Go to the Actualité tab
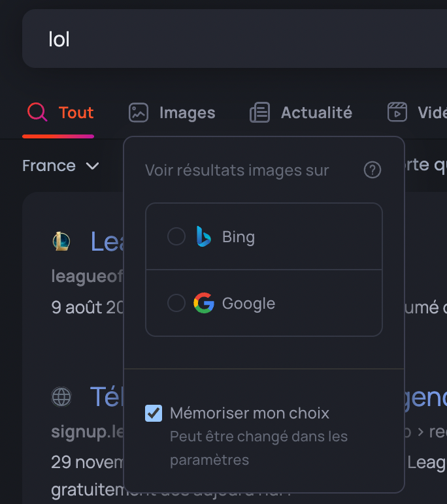The image size is (447, 504). pos(316,112)
